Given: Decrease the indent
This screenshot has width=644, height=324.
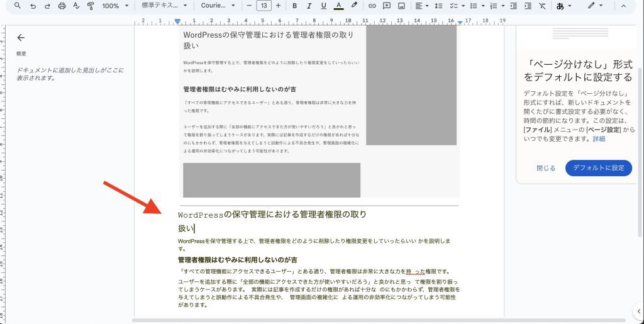Looking at the screenshot, I should (x=513, y=6).
